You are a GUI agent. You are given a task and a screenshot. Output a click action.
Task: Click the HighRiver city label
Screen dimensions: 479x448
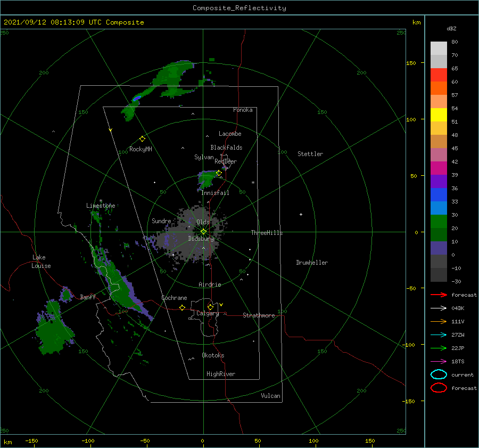(221, 374)
